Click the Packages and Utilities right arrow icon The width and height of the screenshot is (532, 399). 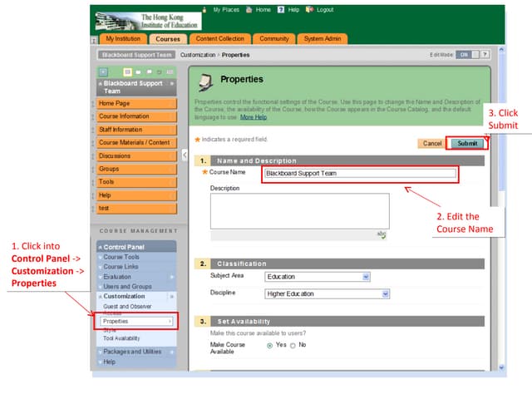point(172,352)
